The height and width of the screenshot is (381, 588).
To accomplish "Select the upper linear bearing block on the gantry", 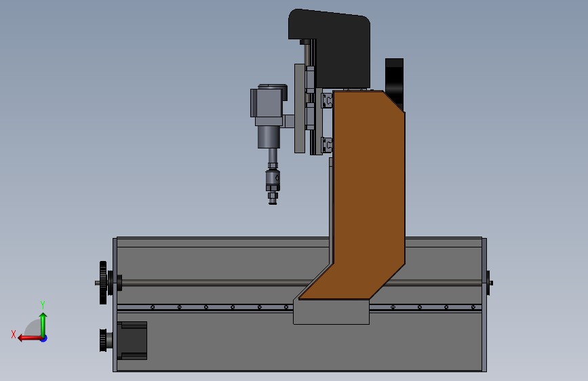I will (x=327, y=100).
